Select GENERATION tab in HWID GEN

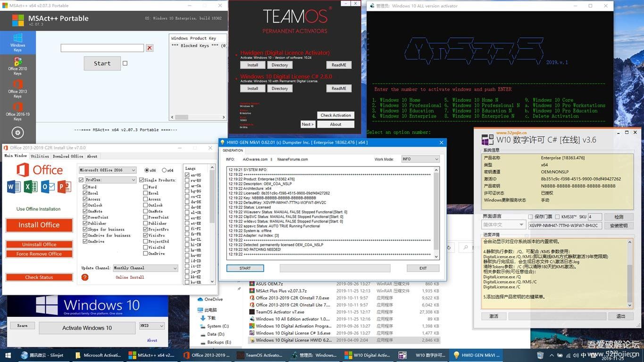[233, 151]
